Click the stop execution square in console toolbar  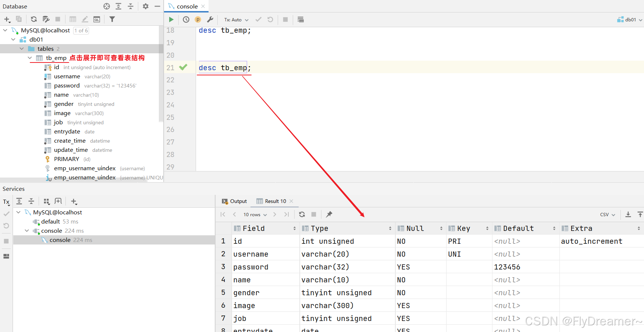pos(285,19)
